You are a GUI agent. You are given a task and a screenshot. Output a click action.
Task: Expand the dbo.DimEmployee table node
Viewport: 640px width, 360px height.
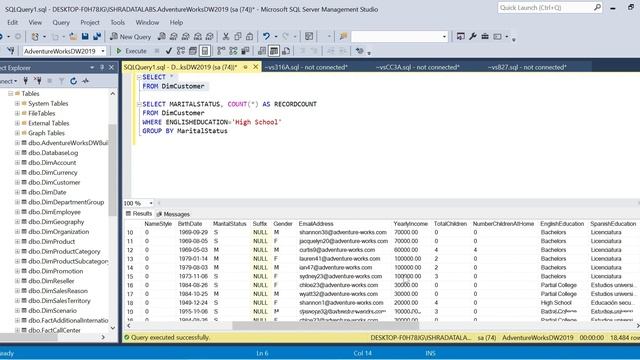tap(17, 212)
